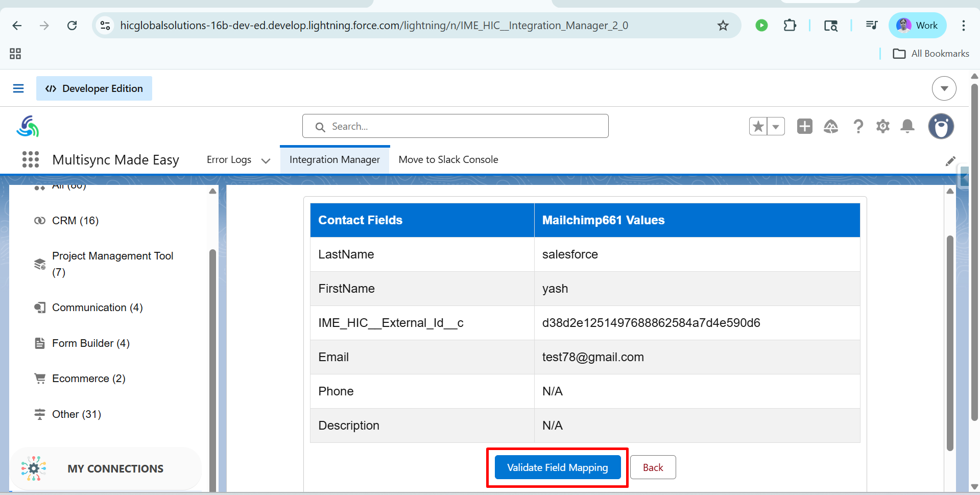Click the Multisync app logo
The image size is (980, 495).
pos(28,126)
